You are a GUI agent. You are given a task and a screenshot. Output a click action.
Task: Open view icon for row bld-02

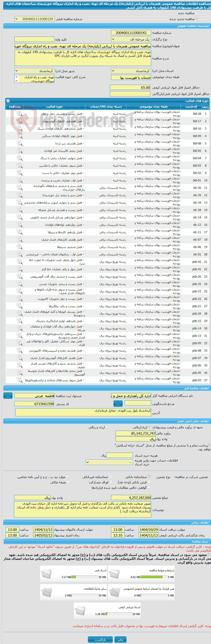tap(19, 173)
